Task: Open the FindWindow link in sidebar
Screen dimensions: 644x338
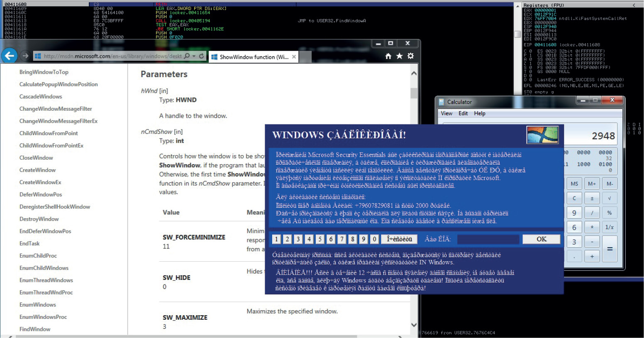Action: click(x=35, y=329)
